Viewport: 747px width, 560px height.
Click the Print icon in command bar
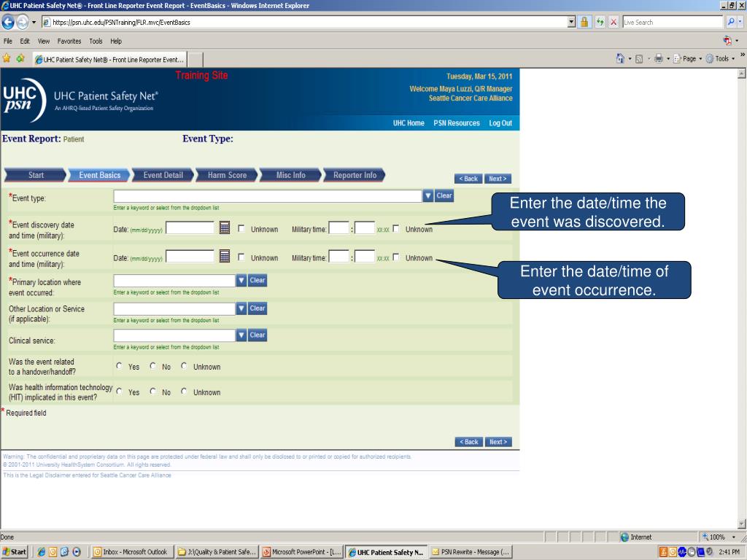pyautogui.click(x=659, y=58)
